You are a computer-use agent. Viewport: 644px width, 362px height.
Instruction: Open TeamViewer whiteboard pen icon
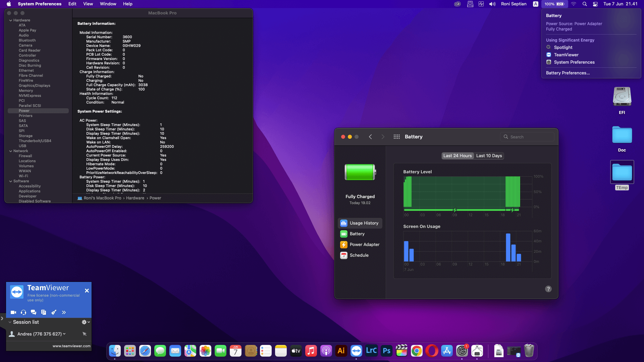pos(54,312)
